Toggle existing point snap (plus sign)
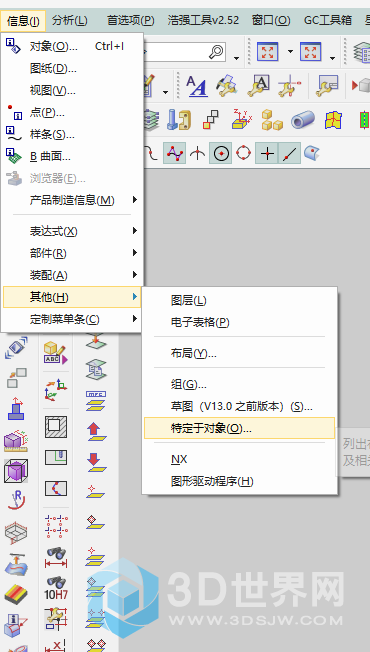This screenshot has width=370, height=652. tap(266, 153)
